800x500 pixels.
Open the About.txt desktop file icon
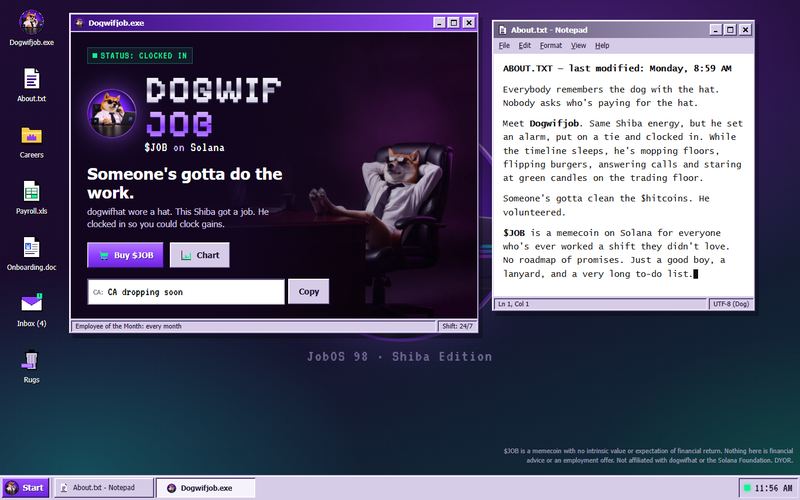point(31,85)
